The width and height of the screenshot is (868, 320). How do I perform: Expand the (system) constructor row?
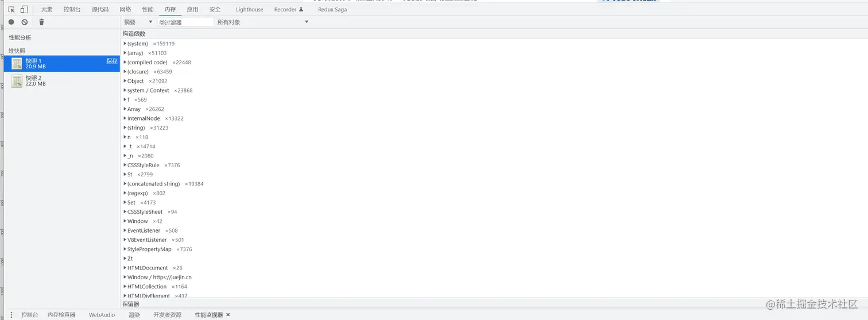[125, 44]
